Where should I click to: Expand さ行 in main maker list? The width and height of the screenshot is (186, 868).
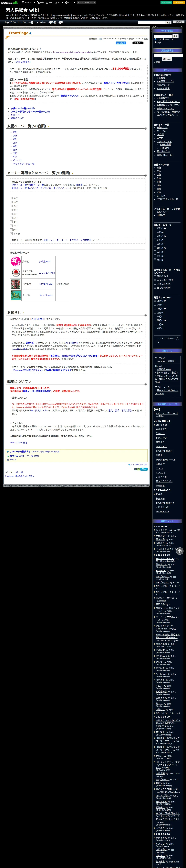point(11,206)
